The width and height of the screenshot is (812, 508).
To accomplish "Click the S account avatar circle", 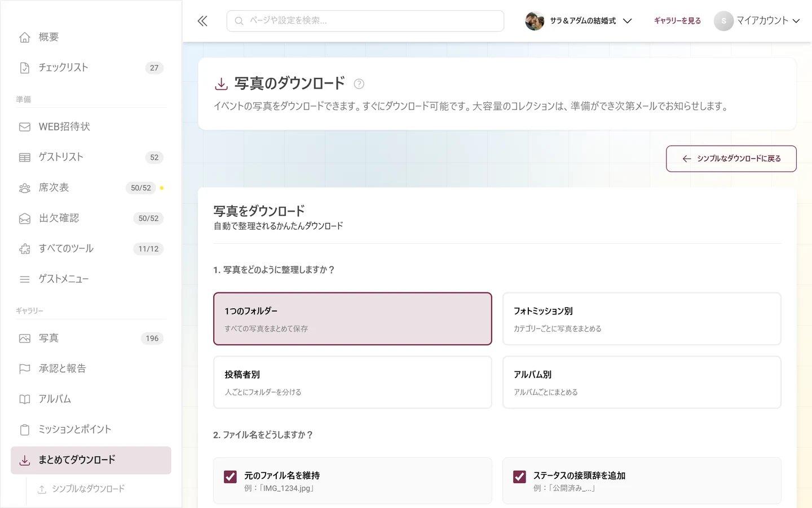I will point(723,21).
